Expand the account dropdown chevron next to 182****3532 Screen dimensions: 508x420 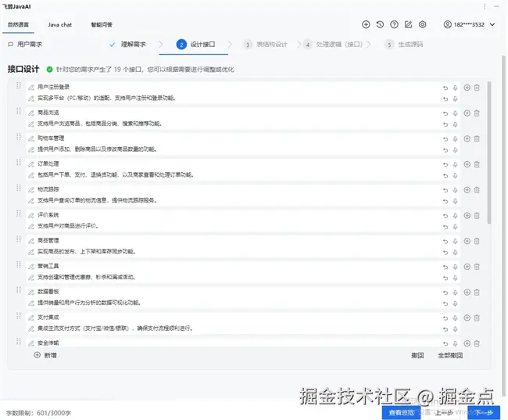[x=492, y=24]
